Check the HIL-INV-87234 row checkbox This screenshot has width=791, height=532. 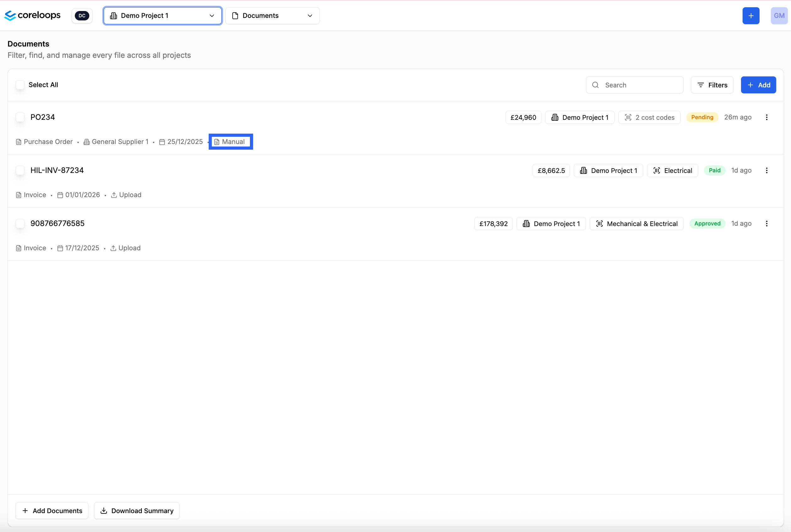tap(20, 170)
